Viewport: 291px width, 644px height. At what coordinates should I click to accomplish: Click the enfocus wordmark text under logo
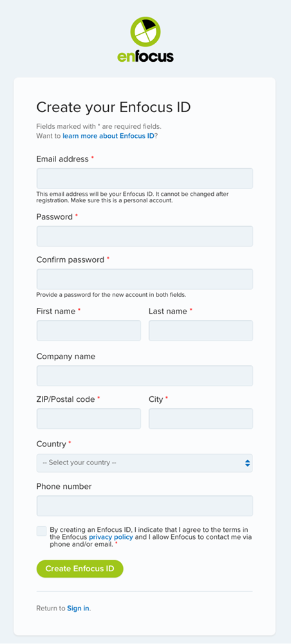145,56
